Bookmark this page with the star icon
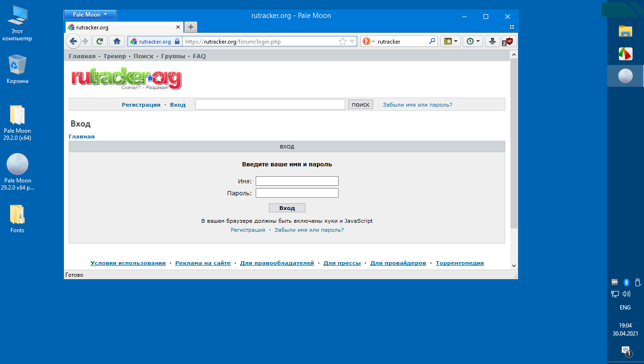This screenshot has width=644, height=364. pos(343,42)
